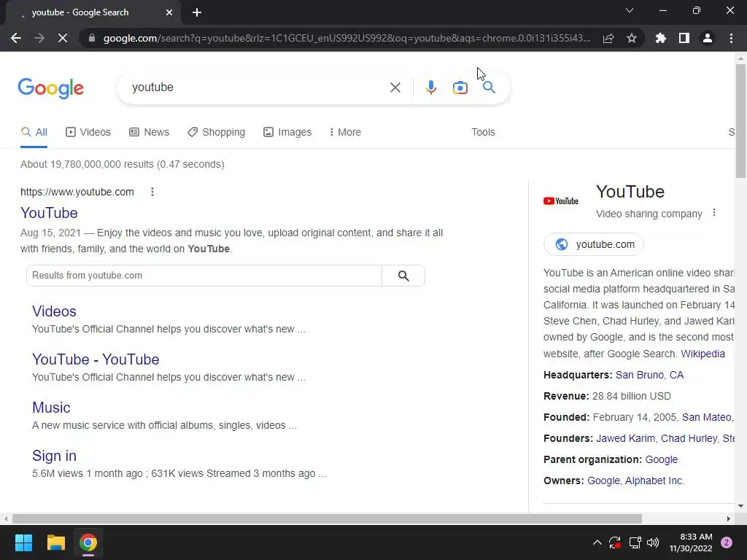Open knowledge panel three-dot options
This screenshot has width=747, height=560.
pyautogui.click(x=713, y=213)
